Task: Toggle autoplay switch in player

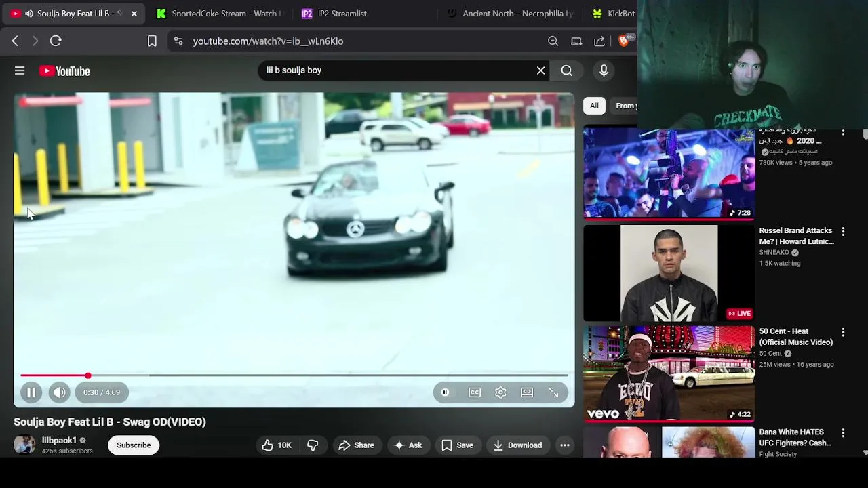Action: pos(445,392)
